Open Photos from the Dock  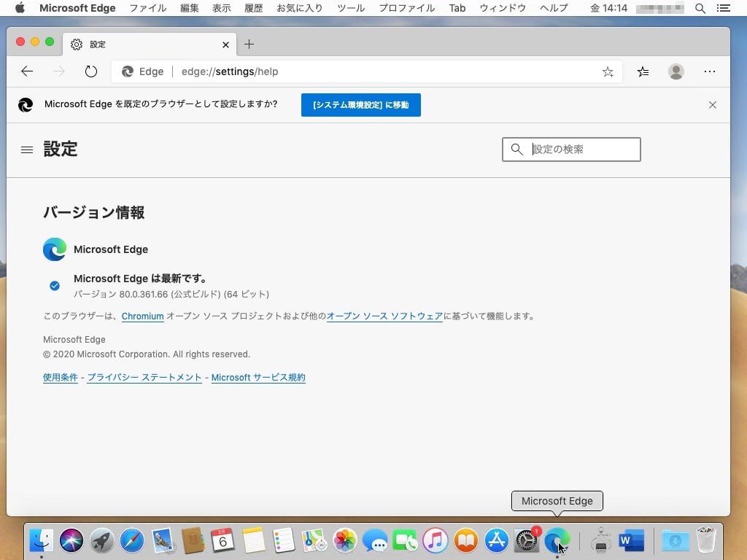tap(344, 540)
